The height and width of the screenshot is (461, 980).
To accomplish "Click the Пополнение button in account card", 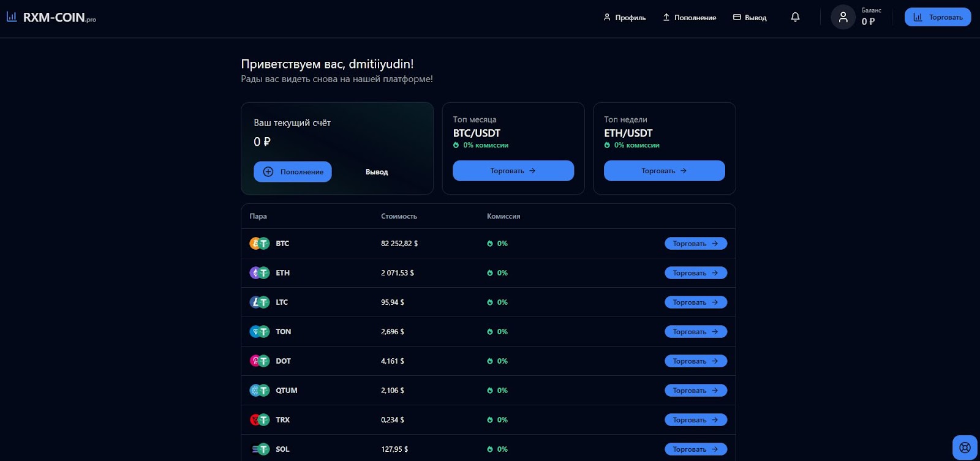I will click(x=293, y=172).
